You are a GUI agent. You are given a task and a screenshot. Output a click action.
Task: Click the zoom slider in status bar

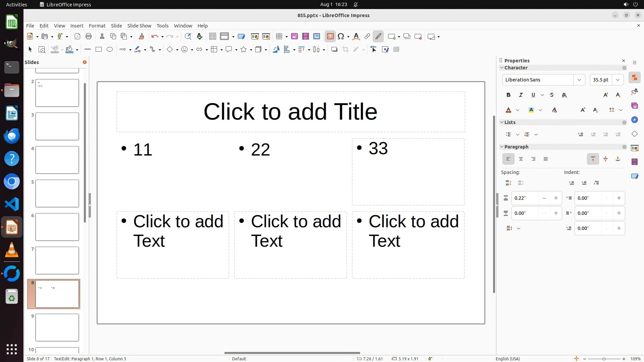(x=604, y=359)
